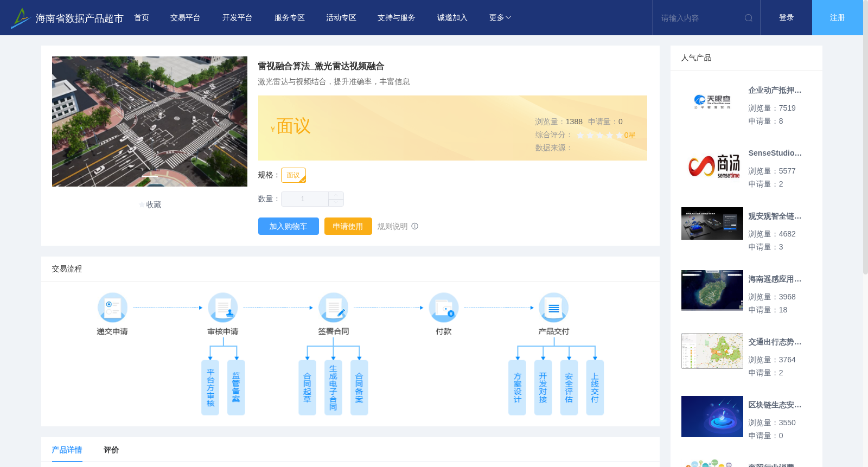Image resolution: width=868 pixels, height=467 pixels.
Task: Click the 递交申请 step icon
Action: pos(112,308)
